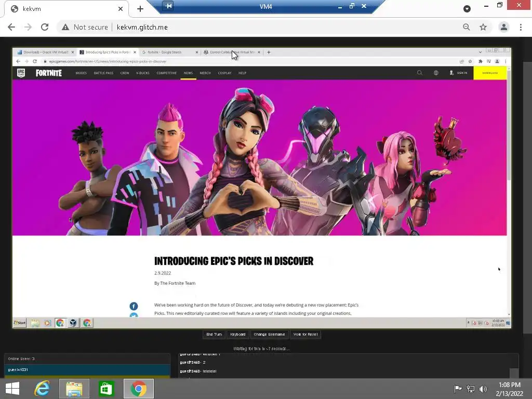The image size is (532, 399).
Task: Open Fortnite site search magnifier
Action: click(x=420, y=73)
